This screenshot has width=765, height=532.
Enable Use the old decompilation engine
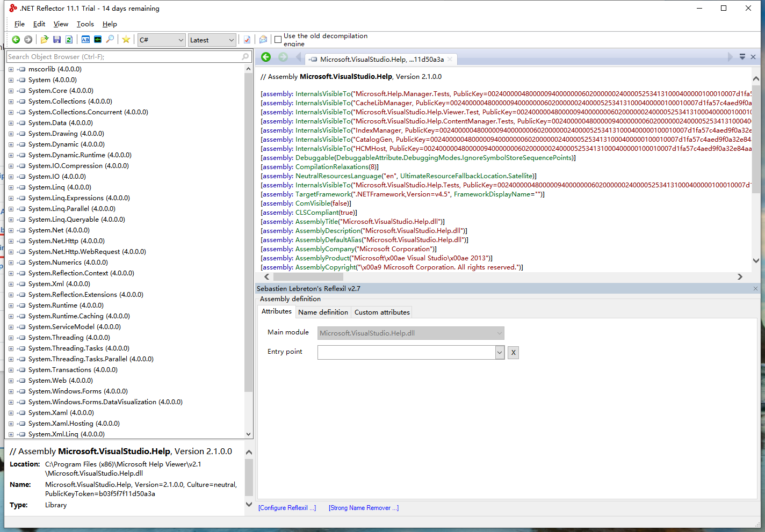click(x=278, y=40)
